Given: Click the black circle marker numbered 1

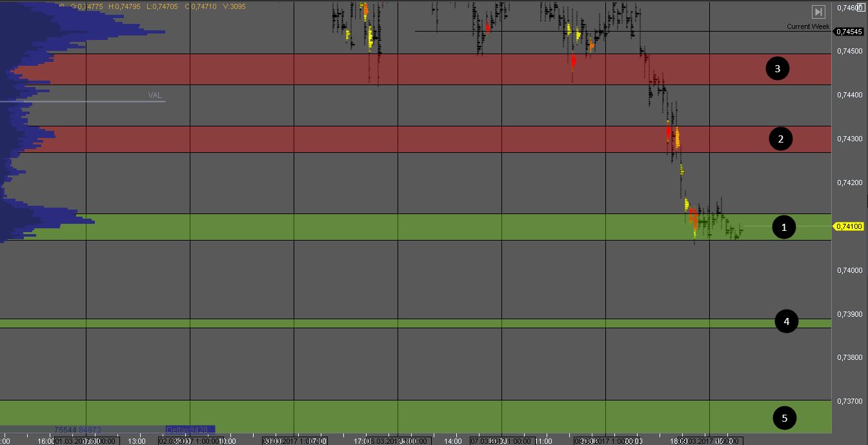Looking at the screenshot, I should (784, 227).
